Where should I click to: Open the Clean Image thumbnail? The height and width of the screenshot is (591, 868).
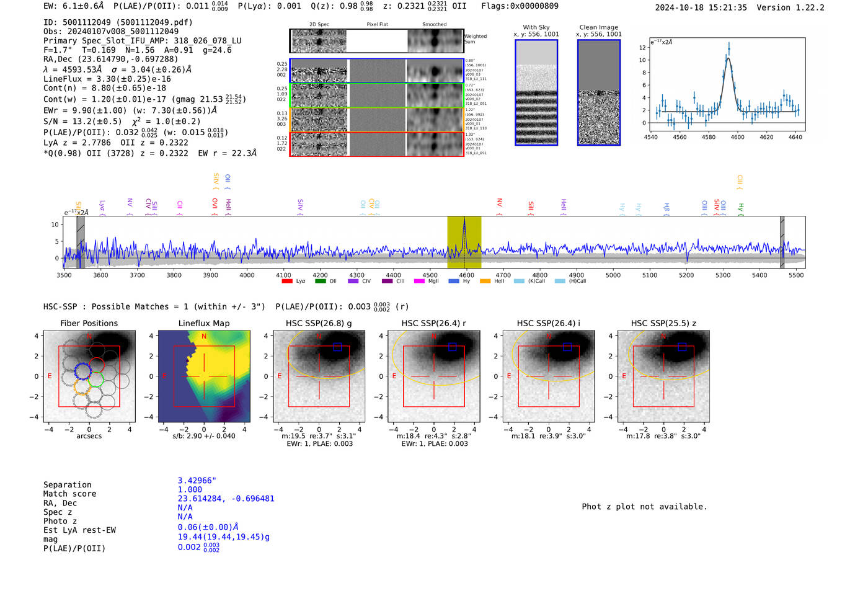[599, 92]
